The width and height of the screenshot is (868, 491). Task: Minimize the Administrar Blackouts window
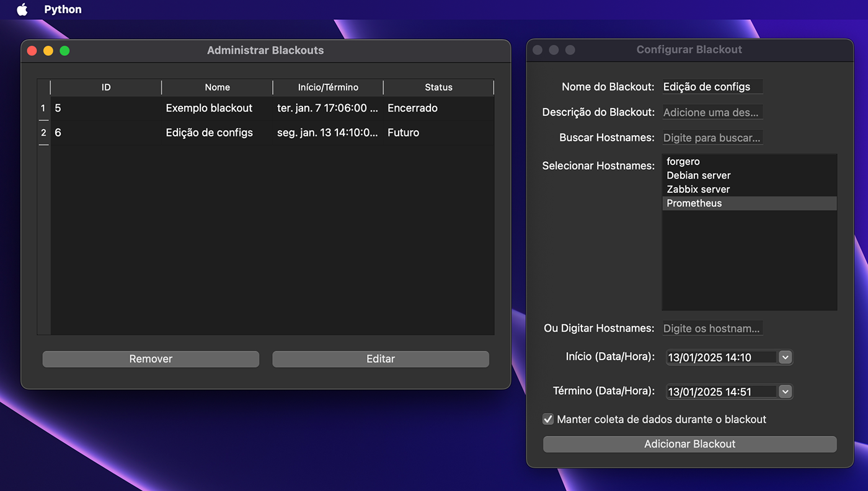point(48,51)
